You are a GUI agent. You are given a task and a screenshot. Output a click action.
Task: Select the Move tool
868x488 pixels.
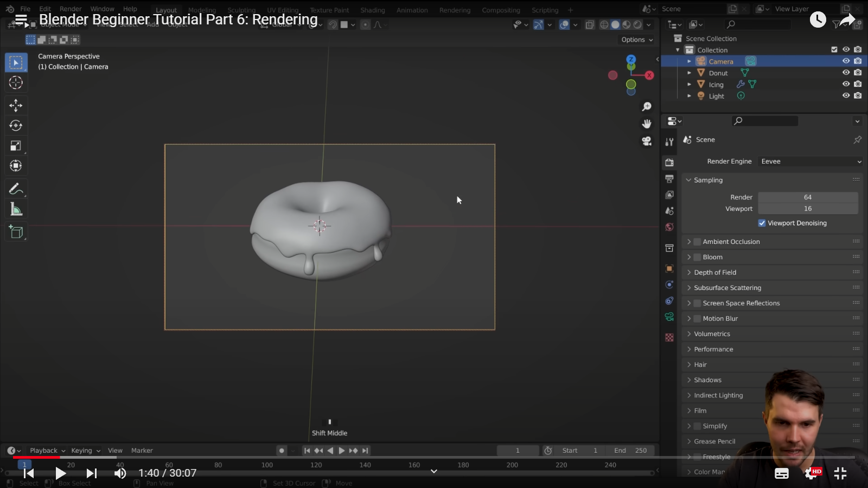tap(16, 105)
